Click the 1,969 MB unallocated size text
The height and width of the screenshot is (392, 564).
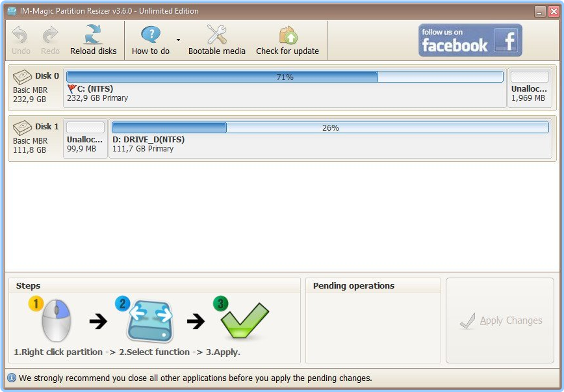coord(528,98)
